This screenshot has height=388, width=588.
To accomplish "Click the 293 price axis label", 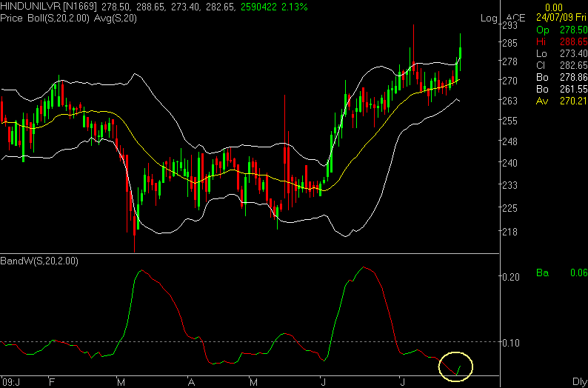I will tap(512, 25).
